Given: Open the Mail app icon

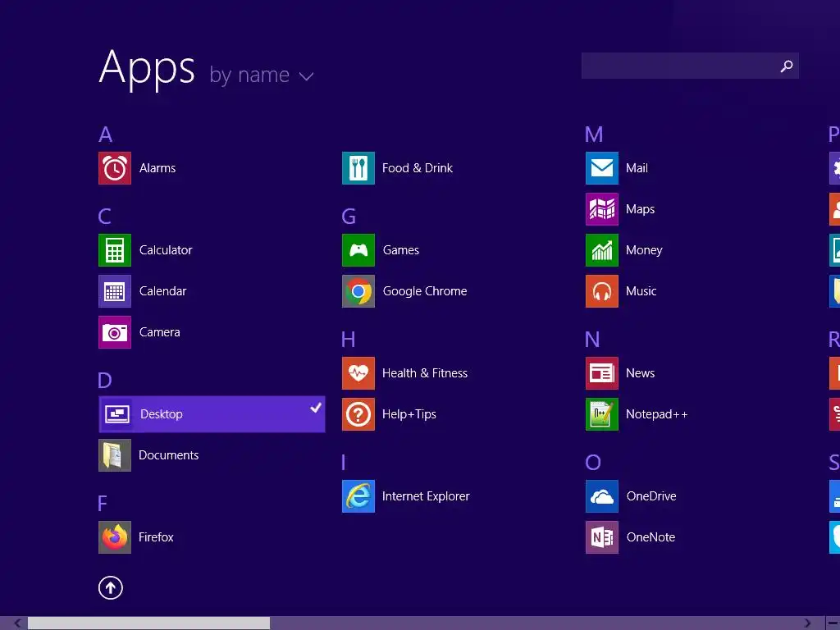Looking at the screenshot, I should 602,168.
